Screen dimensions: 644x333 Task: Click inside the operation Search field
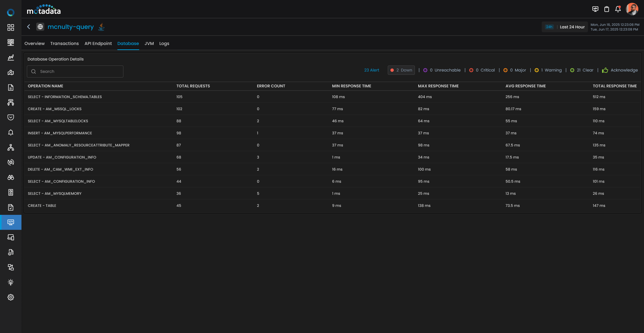click(74, 71)
